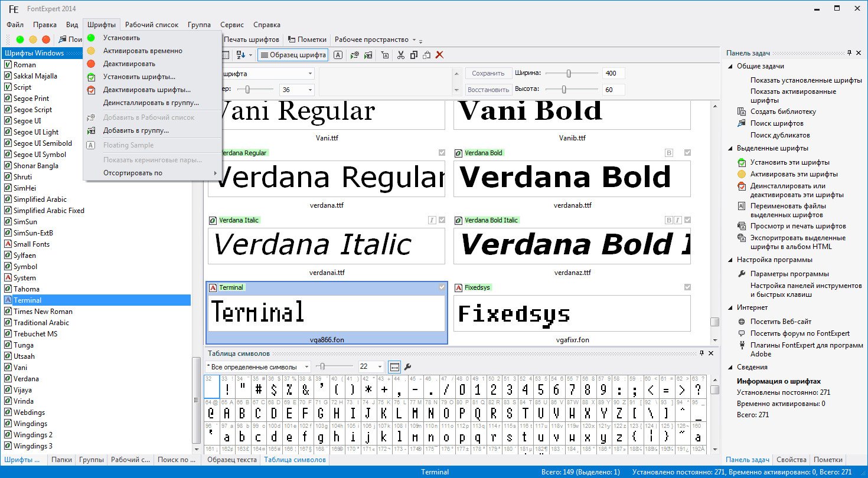Open the font size 36 dropdown
This screenshot has height=478, width=868.
pos(311,90)
